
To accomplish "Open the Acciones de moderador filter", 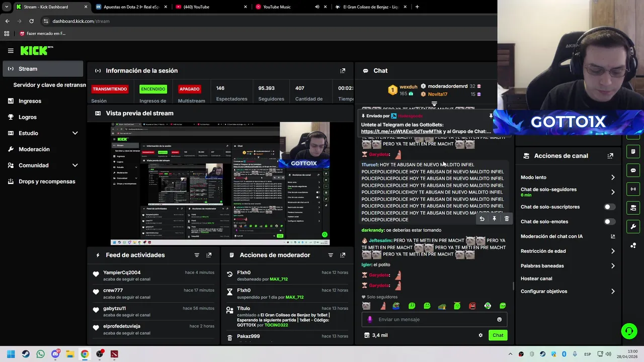I will 331,255.
